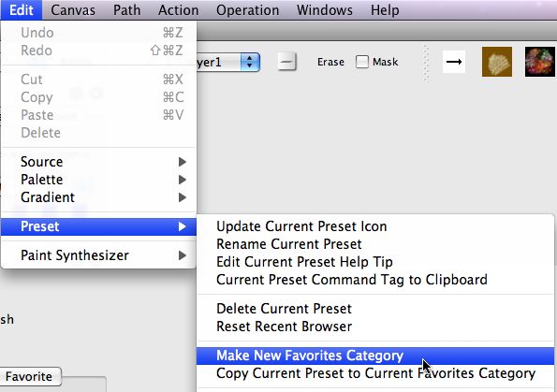Select the colorful dark preset thumbnail
557x392 pixels.
coord(540,62)
